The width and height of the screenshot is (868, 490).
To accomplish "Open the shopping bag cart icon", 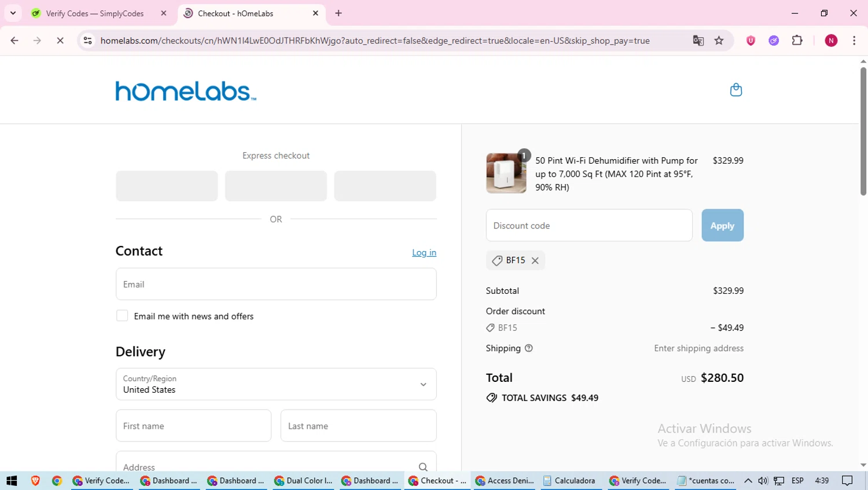I will (735, 90).
